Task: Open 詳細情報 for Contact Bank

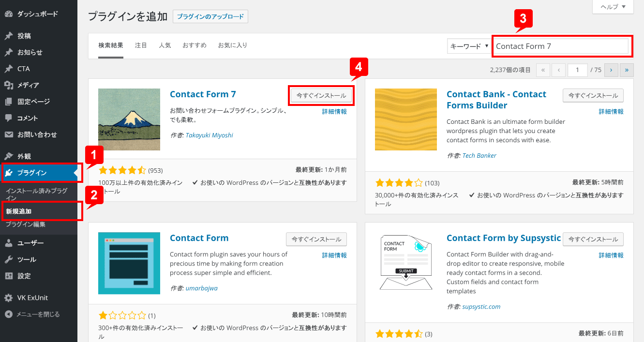Action: coord(611,112)
